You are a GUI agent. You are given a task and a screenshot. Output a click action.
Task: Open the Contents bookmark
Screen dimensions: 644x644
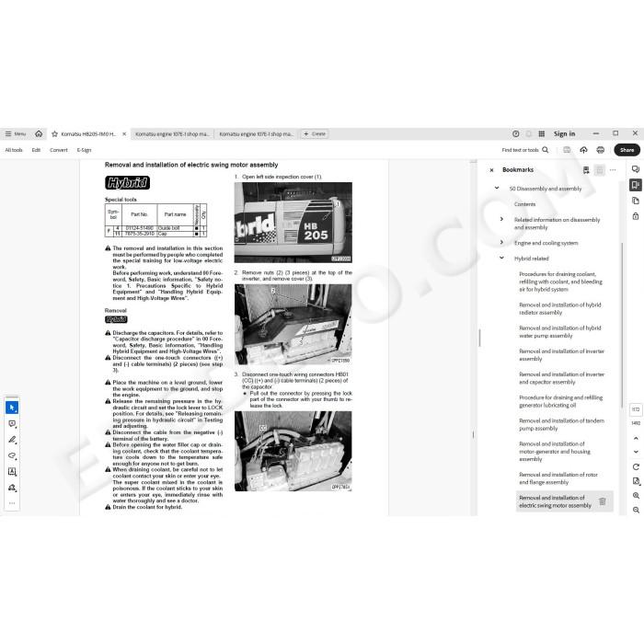tap(524, 204)
